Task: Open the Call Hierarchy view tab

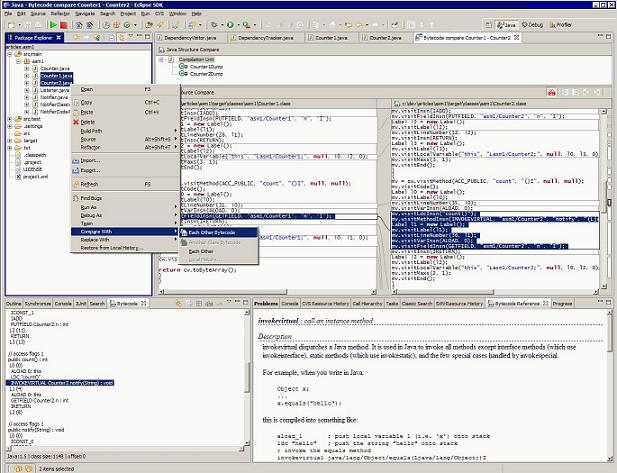Action: pos(367,303)
